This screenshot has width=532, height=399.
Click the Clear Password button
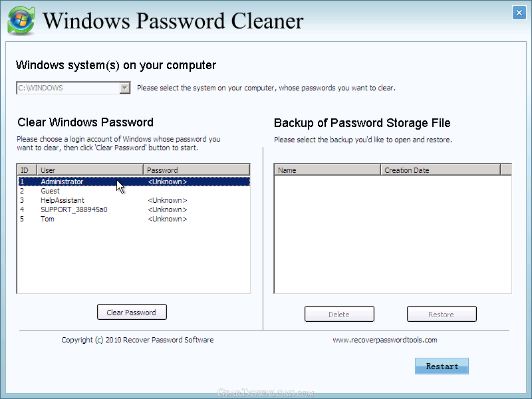pos(132,312)
